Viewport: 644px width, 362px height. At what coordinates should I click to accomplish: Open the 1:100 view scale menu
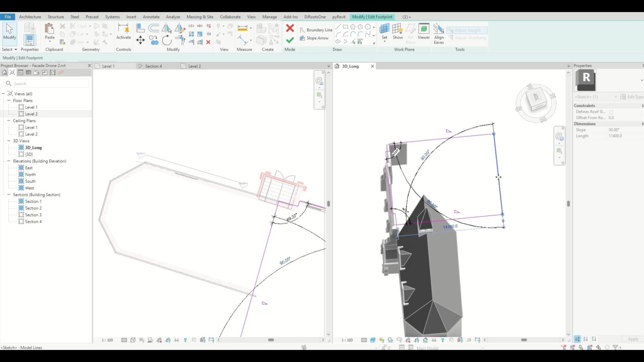point(347,340)
